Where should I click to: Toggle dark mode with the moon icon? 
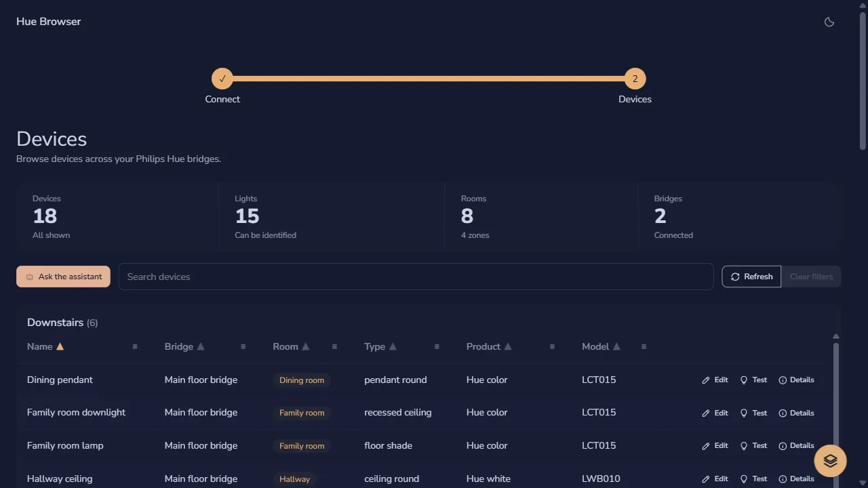829,22
